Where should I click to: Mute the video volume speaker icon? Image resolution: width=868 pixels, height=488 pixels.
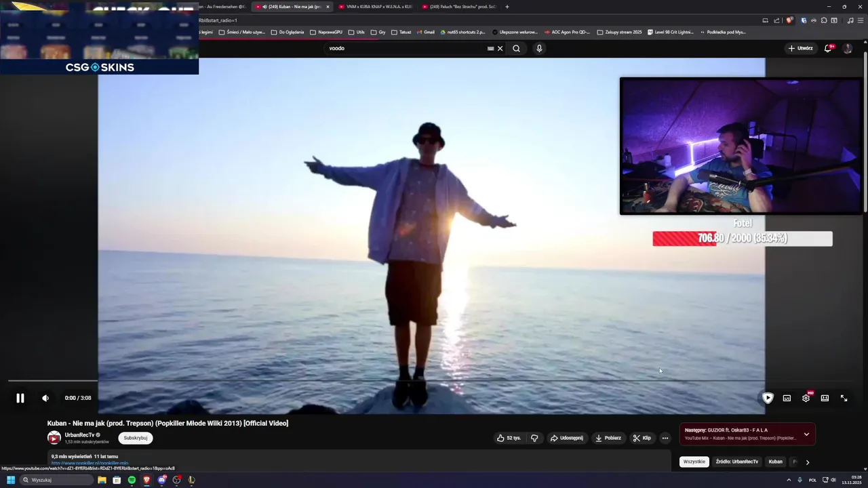(x=45, y=399)
